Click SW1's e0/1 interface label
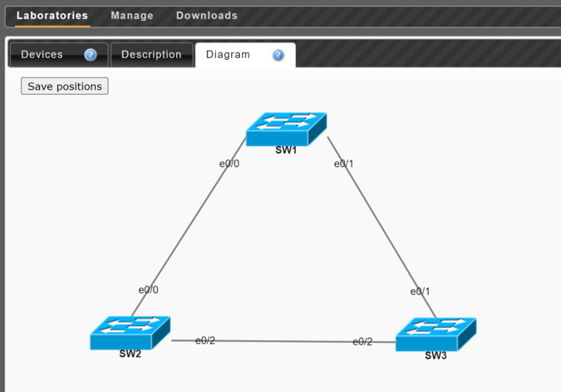 (x=344, y=164)
